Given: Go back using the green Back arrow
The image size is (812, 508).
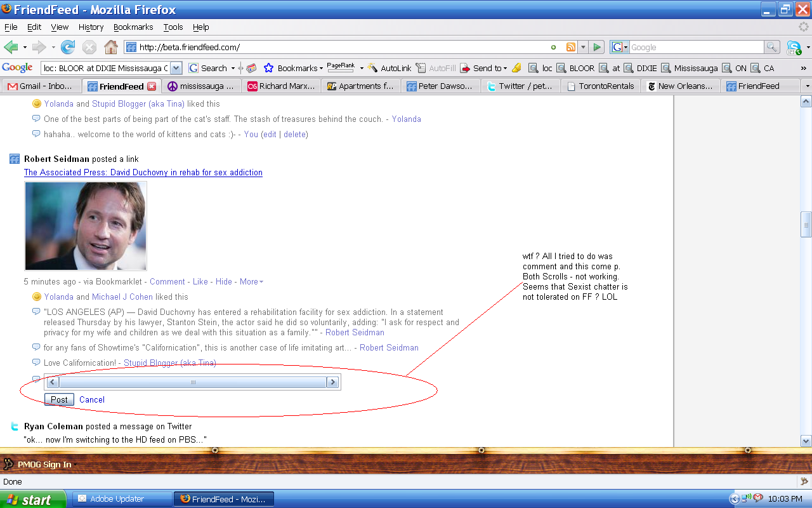Looking at the screenshot, I should click(x=10, y=47).
